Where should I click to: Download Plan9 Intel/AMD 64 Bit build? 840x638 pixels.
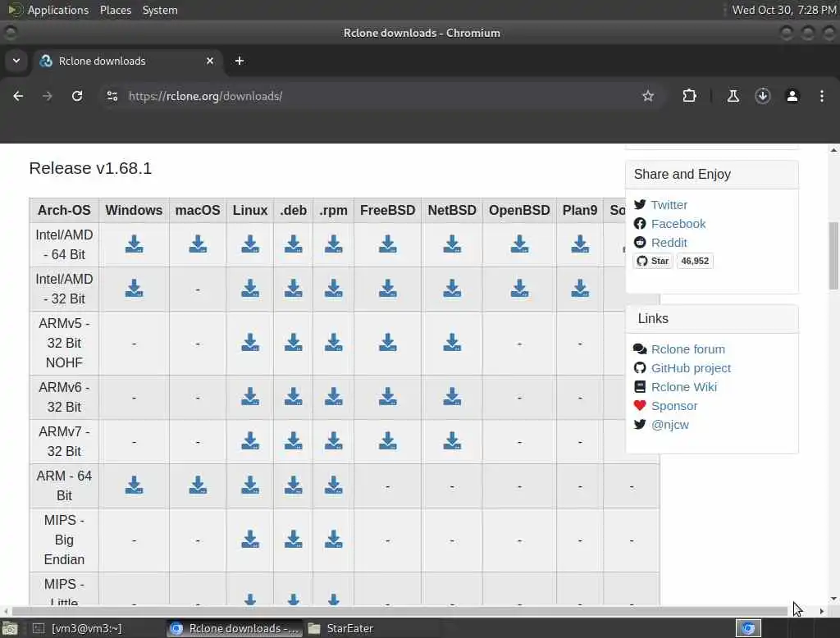click(580, 244)
